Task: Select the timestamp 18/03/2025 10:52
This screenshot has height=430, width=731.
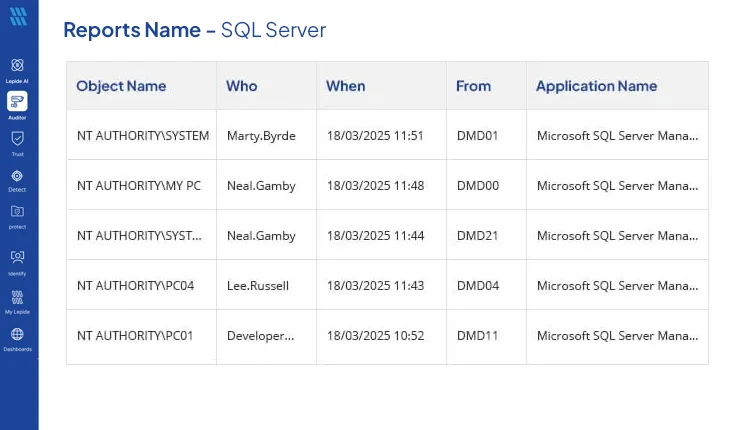Action: point(375,335)
